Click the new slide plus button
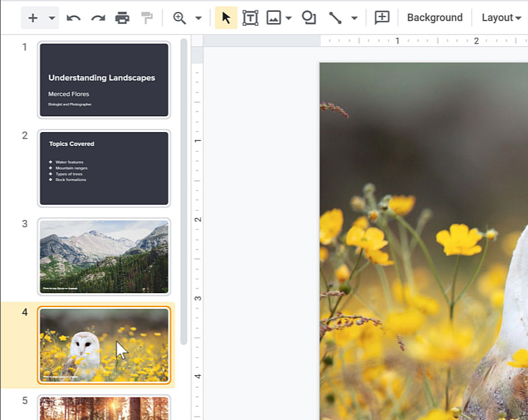 tap(32, 18)
